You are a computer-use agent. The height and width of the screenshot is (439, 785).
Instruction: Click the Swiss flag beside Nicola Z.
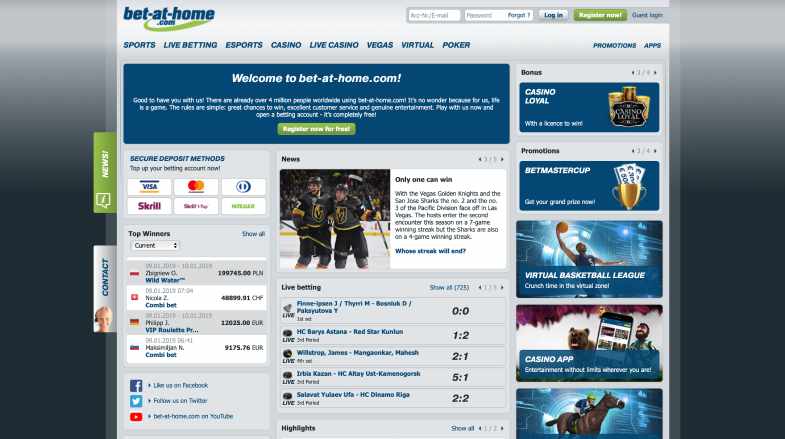[x=134, y=297]
